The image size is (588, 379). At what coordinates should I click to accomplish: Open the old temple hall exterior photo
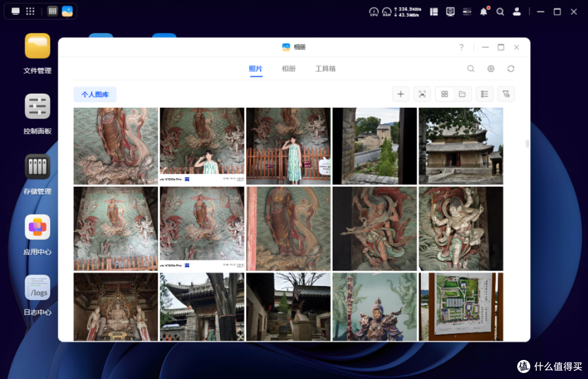(x=461, y=146)
